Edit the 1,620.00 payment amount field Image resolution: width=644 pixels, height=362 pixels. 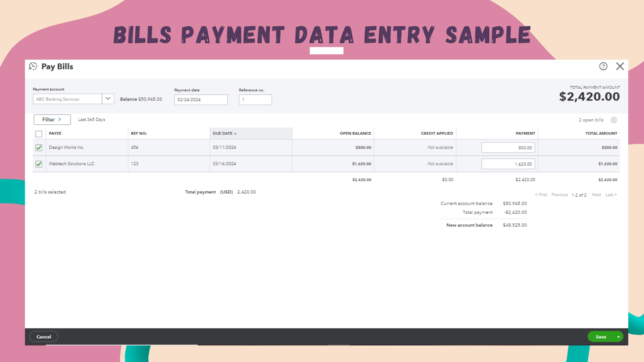tap(508, 164)
